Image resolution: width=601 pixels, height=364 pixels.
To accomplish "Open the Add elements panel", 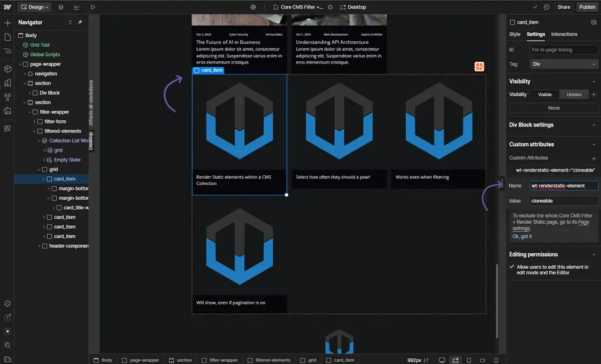I will tap(7, 23).
